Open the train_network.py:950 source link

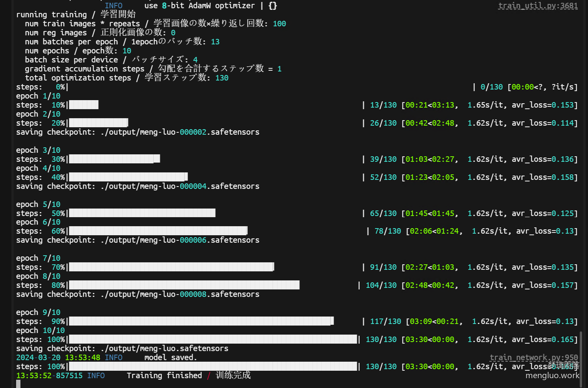[x=534, y=357]
